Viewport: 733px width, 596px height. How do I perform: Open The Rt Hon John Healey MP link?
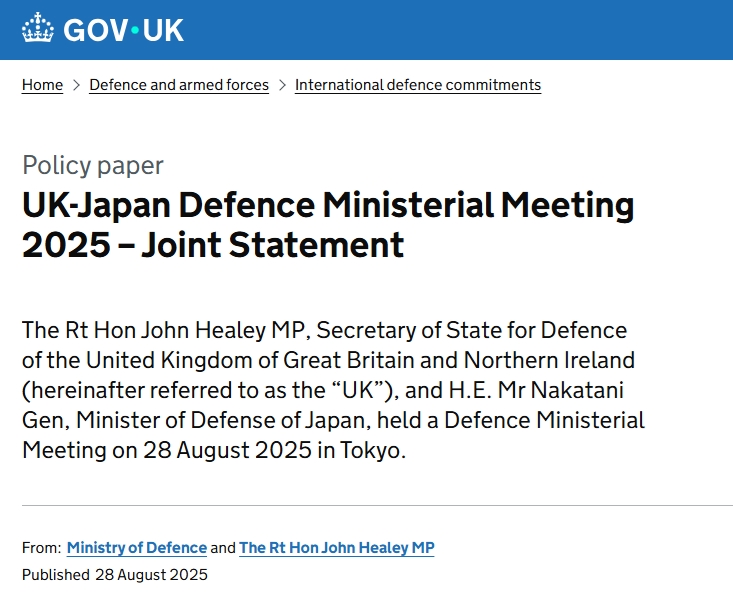[337, 547]
